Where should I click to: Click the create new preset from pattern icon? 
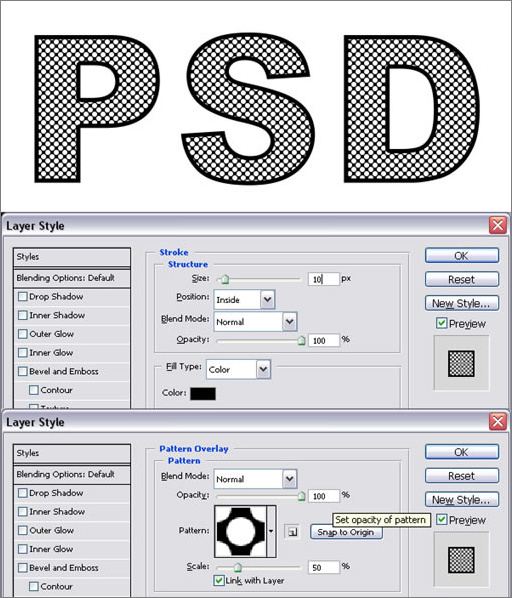coord(292,532)
